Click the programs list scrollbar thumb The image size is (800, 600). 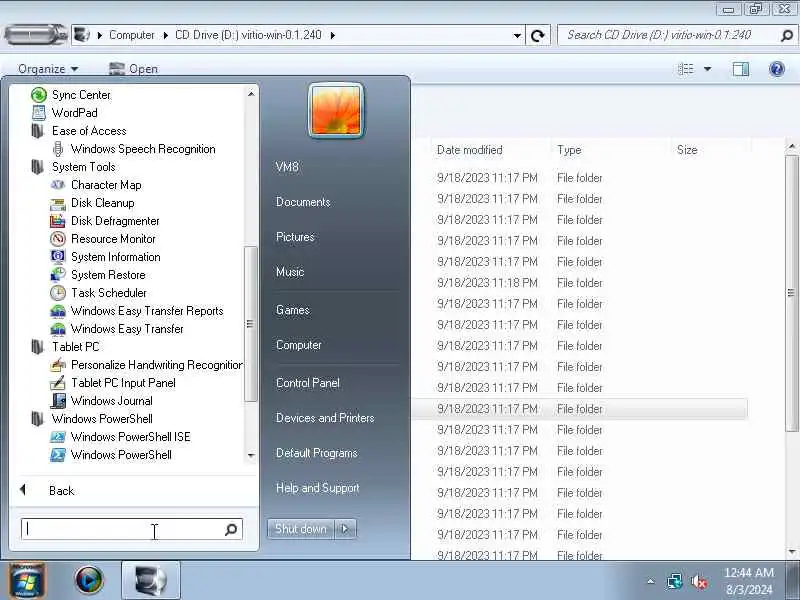pyautogui.click(x=250, y=324)
